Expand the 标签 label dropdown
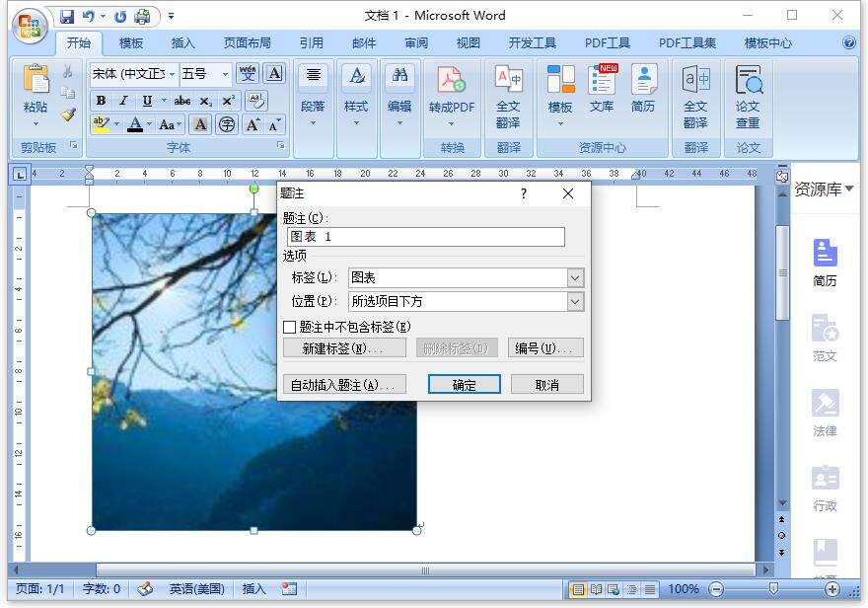 coord(575,278)
